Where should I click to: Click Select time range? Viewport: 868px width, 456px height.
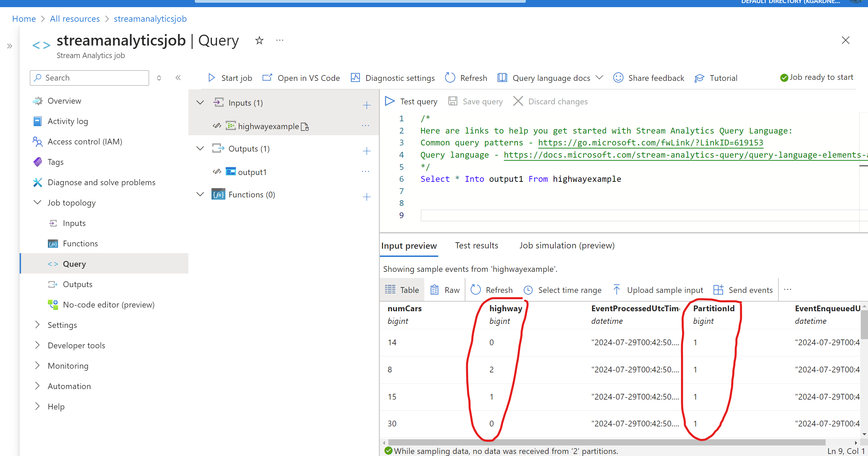[x=562, y=290]
